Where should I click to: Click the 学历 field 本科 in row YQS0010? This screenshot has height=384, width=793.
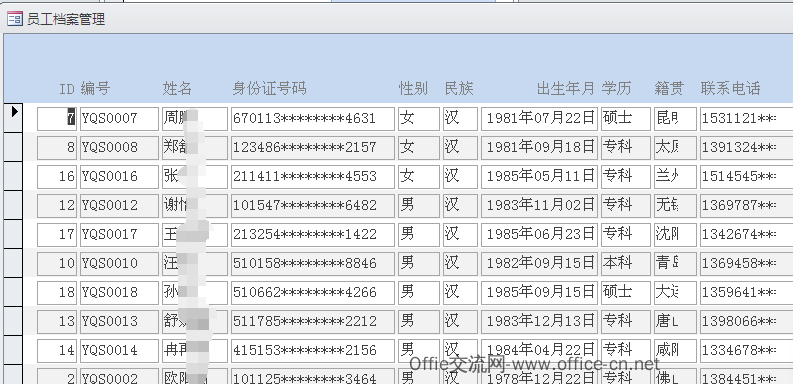(626, 264)
